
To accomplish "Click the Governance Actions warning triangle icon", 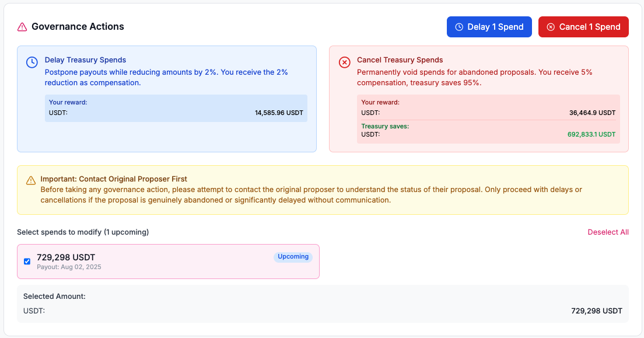I will pos(22,27).
